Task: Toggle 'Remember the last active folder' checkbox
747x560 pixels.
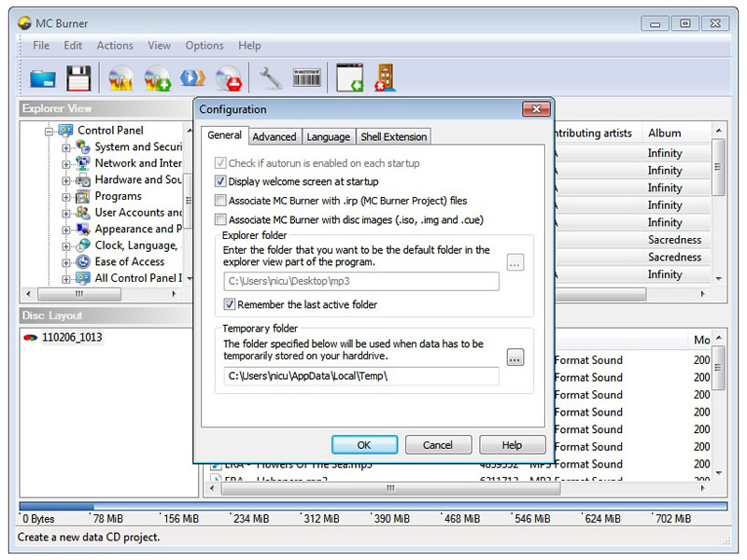Action: point(229,304)
